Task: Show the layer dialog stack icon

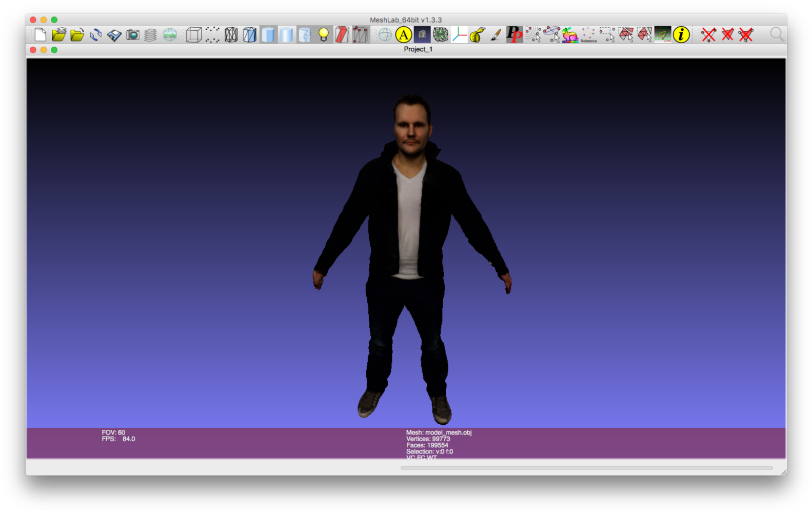Action: (x=150, y=35)
